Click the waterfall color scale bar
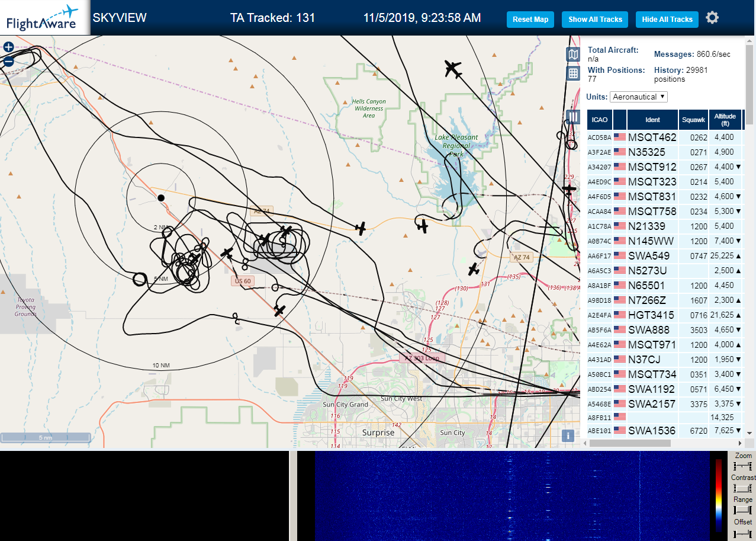The width and height of the screenshot is (756, 541). click(719, 495)
